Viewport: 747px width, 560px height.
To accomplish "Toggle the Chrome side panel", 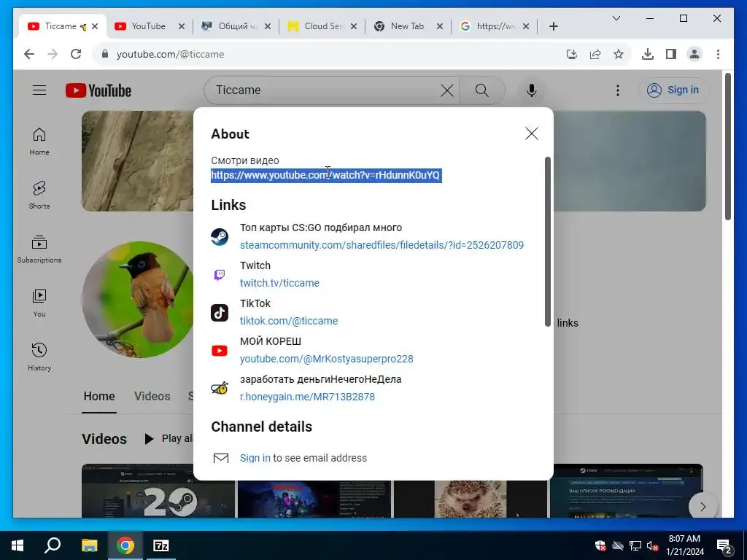I will [x=671, y=54].
